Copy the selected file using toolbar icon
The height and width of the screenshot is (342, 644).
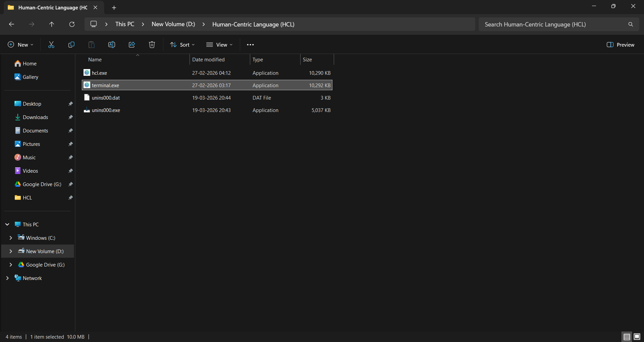click(x=71, y=44)
